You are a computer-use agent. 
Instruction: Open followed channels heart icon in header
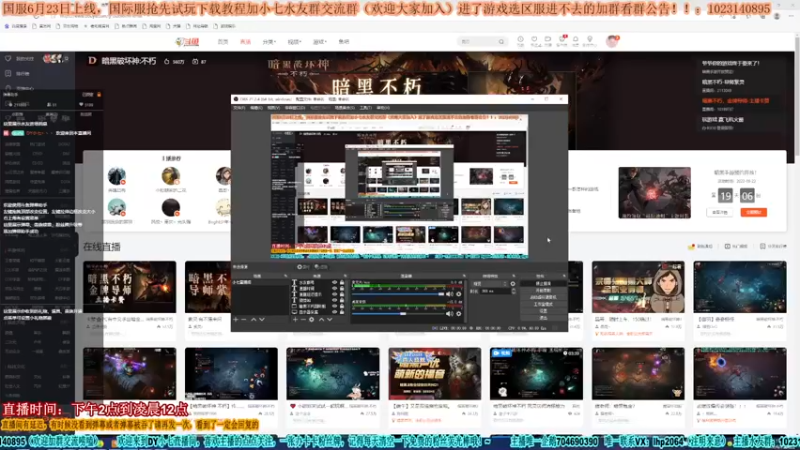[x=534, y=41]
